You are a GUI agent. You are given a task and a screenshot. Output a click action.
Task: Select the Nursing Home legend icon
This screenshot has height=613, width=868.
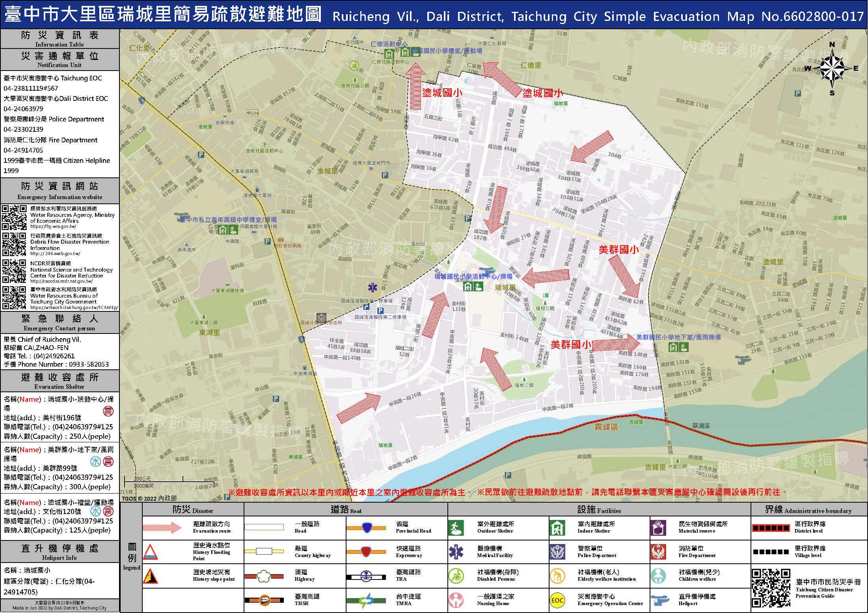(x=456, y=600)
